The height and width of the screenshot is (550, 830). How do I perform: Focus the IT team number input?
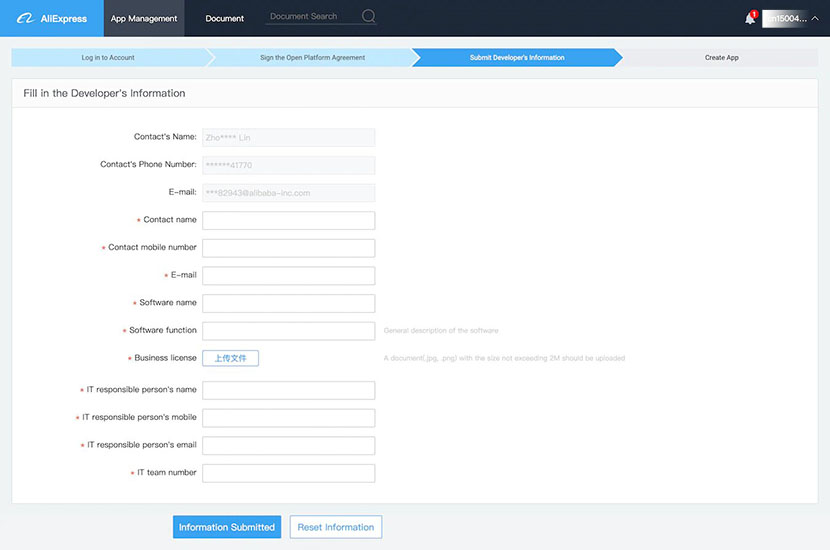click(288, 473)
